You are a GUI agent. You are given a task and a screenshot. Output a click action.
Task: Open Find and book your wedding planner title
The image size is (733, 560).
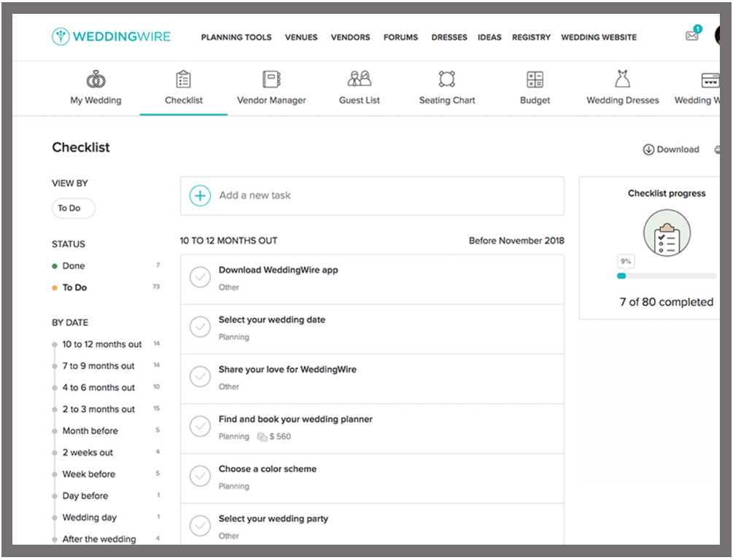[295, 419]
